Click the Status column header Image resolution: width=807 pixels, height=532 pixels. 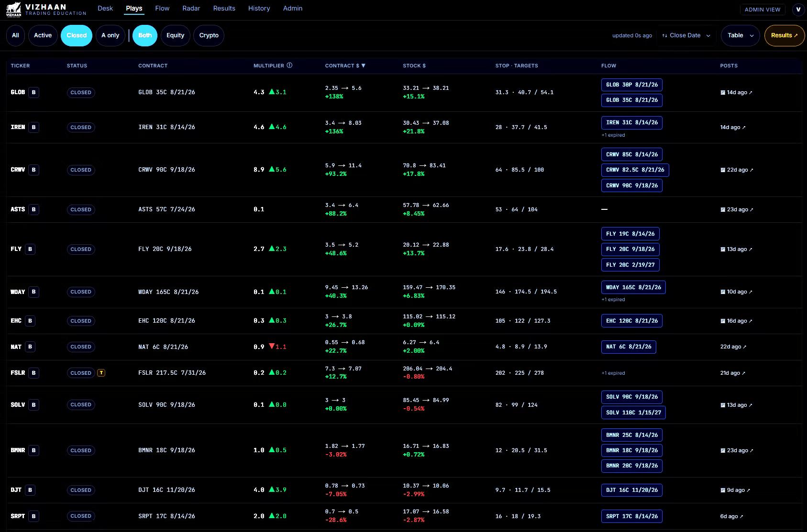(77, 65)
